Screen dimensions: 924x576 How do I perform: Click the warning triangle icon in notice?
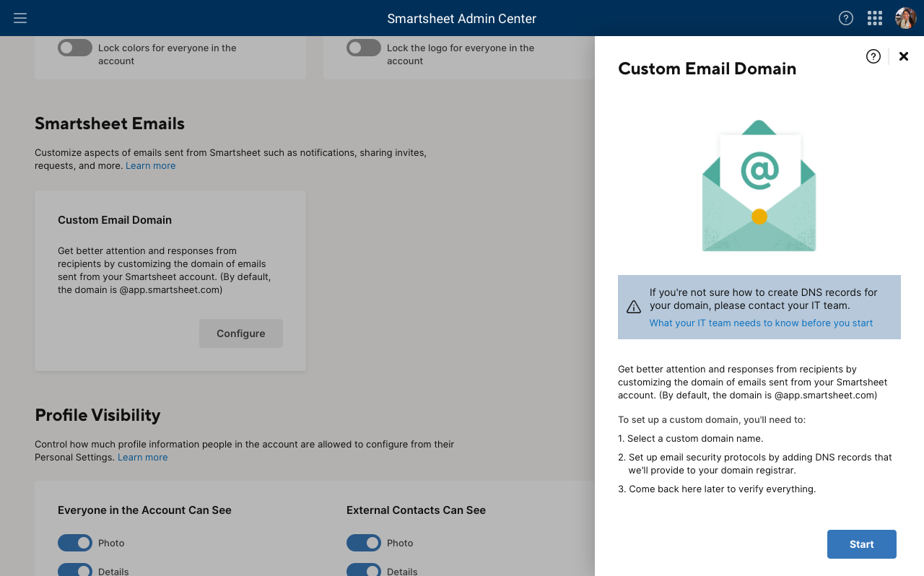pyautogui.click(x=634, y=307)
